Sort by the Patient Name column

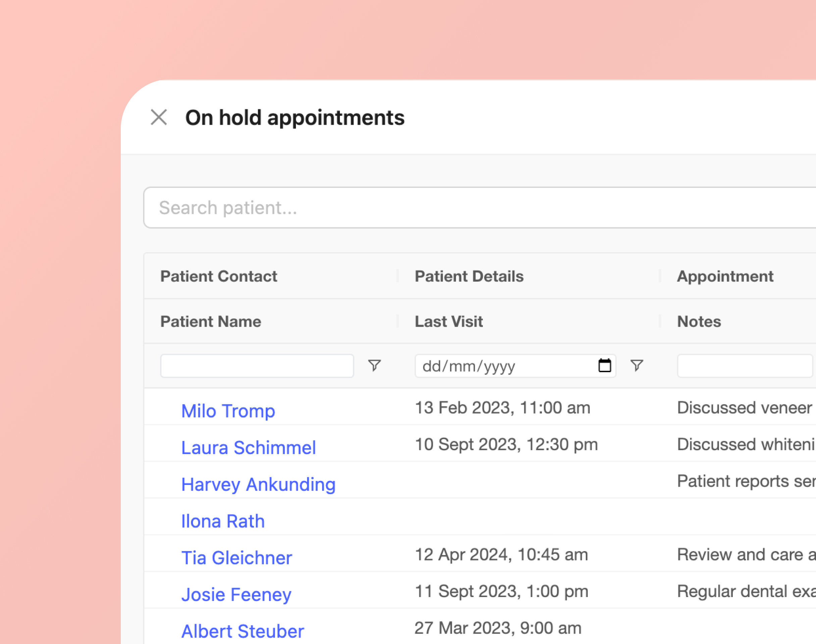click(x=211, y=322)
